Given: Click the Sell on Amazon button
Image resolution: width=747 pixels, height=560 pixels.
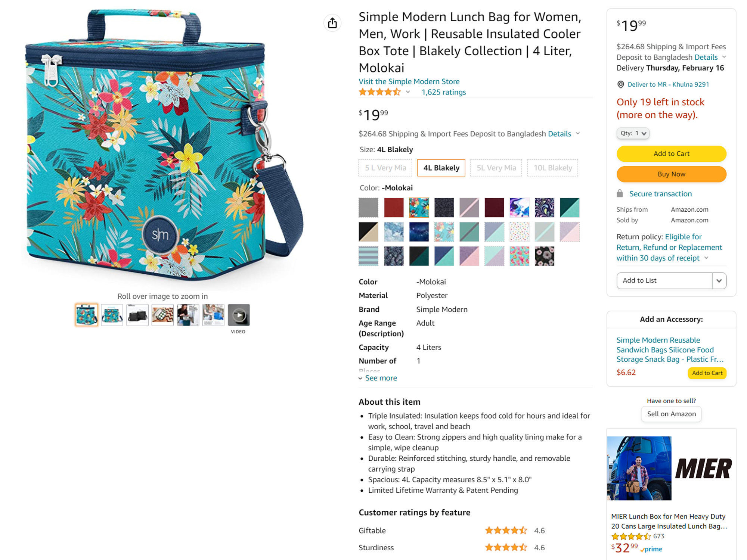Looking at the screenshot, I should pyautogui.click(x=671, y=414).
